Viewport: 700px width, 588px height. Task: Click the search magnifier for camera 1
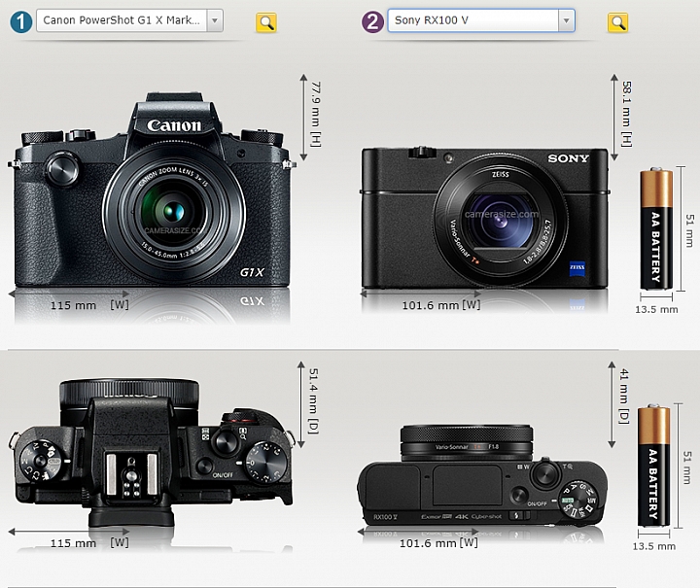pos(266,22)
